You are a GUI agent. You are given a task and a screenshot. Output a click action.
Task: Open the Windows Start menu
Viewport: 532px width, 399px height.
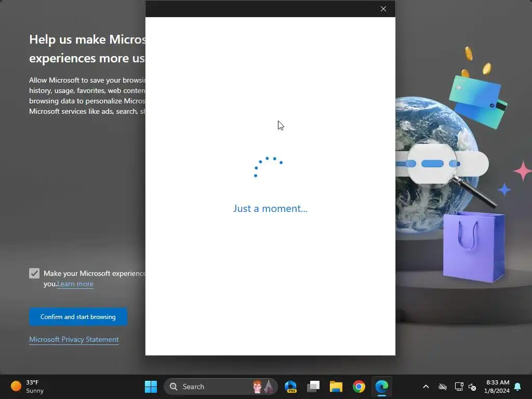click(151, 387)
